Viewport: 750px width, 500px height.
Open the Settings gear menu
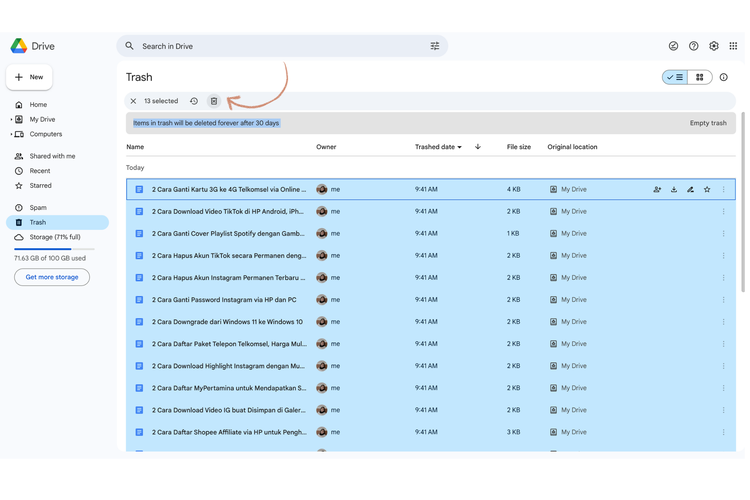pyautogui.click(x=713, y=46)
